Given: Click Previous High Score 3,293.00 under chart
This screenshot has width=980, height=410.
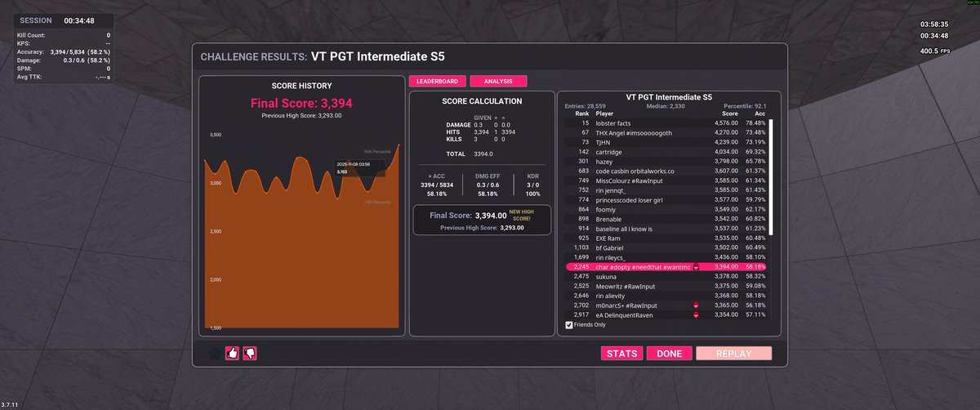Looking at the screenshot, I should 301,116.
